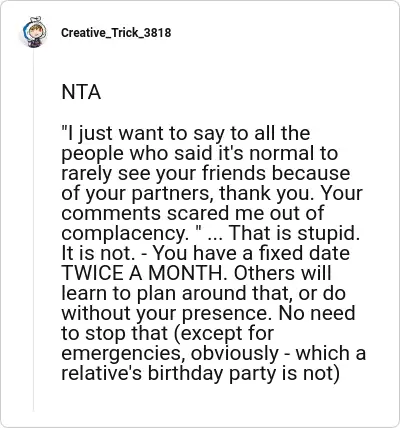The height and width of the screenshot is (428, 400).
Task: Open Creative_Trick_3818's profile via the username
Action: point(116,33)
